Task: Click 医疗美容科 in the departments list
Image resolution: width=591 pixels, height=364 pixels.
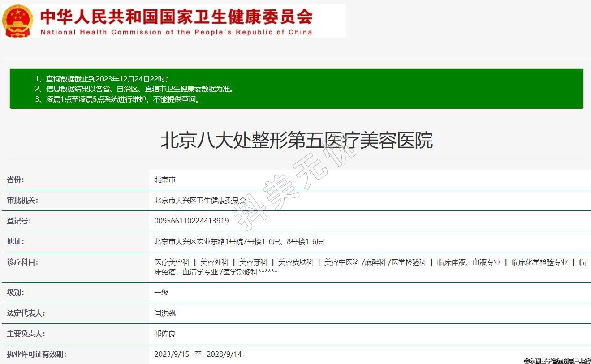Action: tap(172, 262)
